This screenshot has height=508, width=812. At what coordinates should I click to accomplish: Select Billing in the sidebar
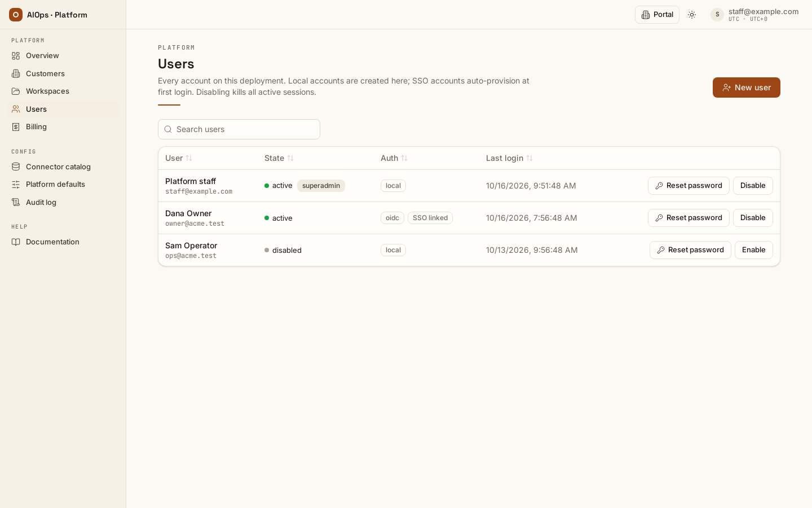pos(63,126)
